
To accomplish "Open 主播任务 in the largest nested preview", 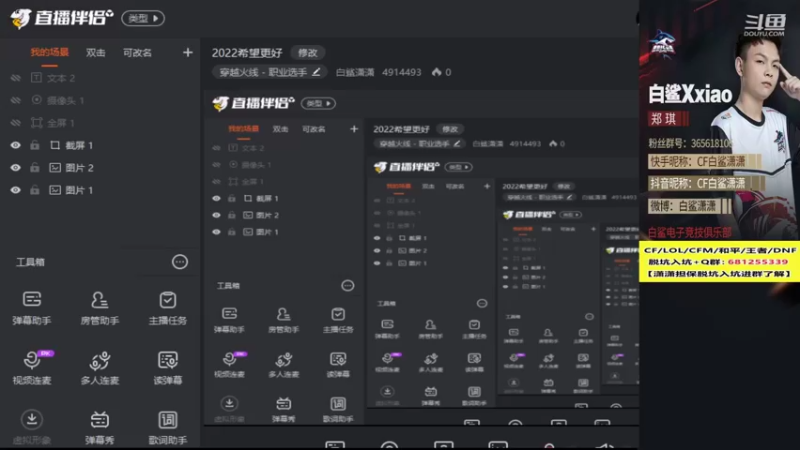I will [x=338, y=320].
